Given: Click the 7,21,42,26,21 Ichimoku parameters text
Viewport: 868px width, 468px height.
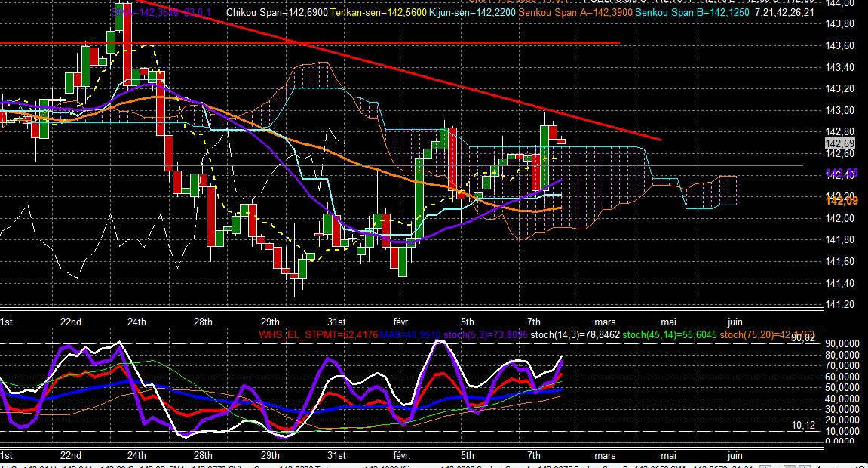Looking at the screenshot, I should point(784,12).
